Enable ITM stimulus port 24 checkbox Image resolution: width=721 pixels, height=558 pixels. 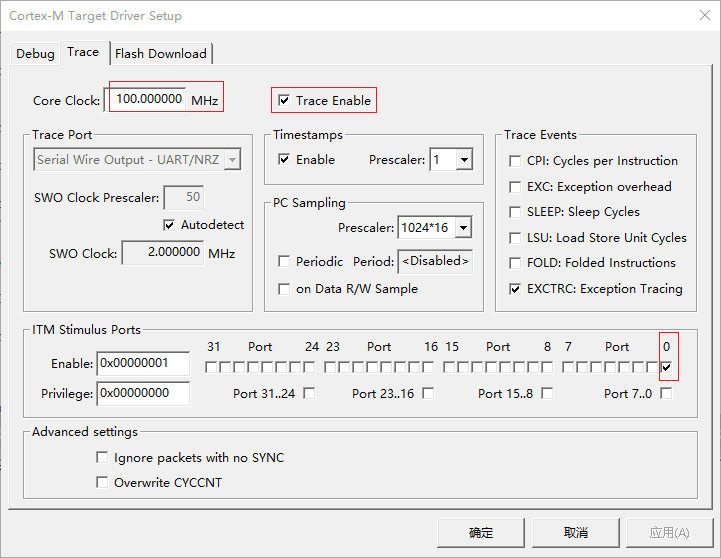309,367
